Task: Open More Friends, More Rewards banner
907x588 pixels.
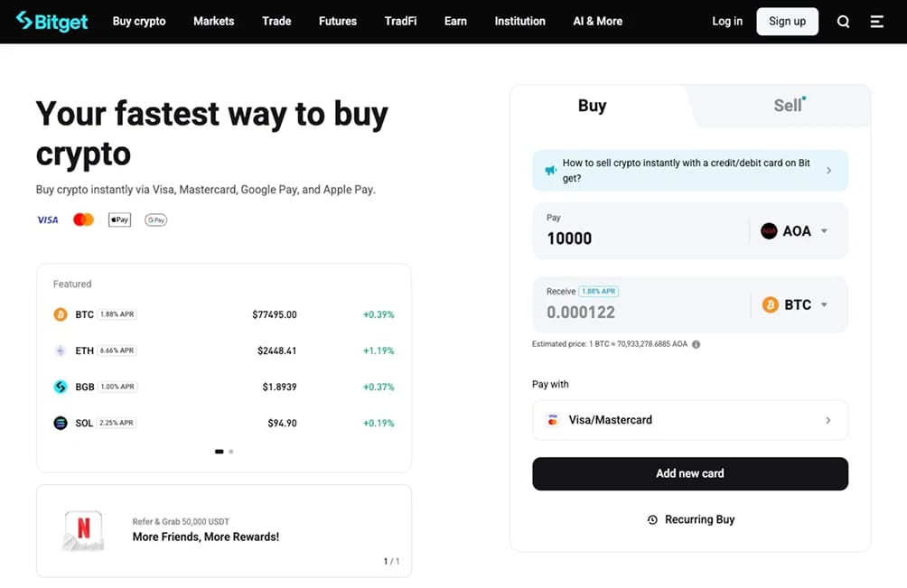Action: pos(224,531)
